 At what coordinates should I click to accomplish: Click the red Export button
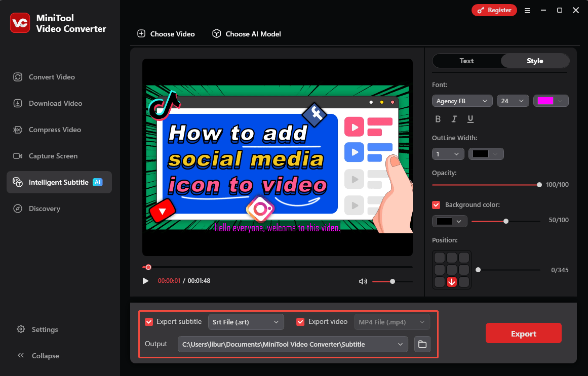pyautogui.click(x=524, y=333)
